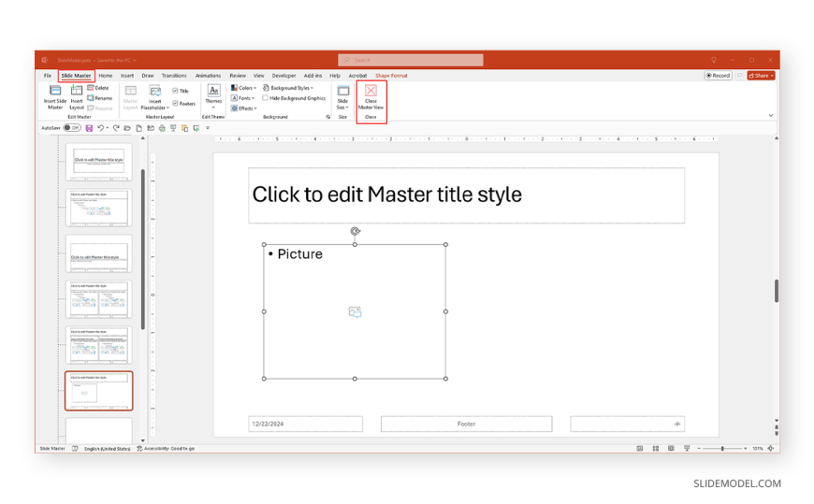Select the first layout thumbnail
Screen dimensions: 814x504
pos(98,162)
